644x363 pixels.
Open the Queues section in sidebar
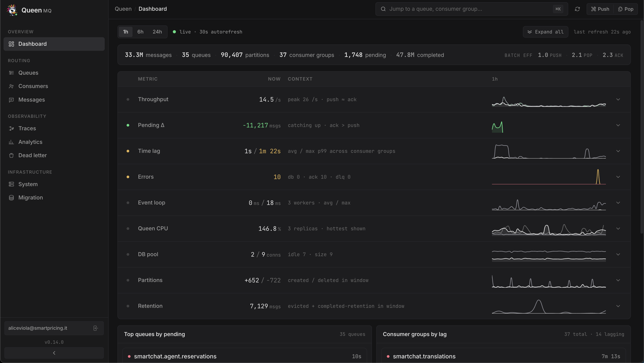(x=28, y=73)
